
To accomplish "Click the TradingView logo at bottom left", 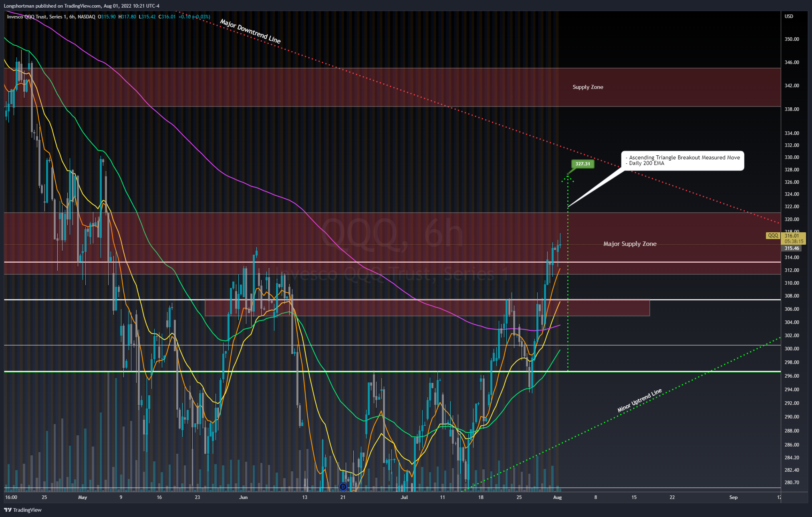I will click(x=23, y=510).
